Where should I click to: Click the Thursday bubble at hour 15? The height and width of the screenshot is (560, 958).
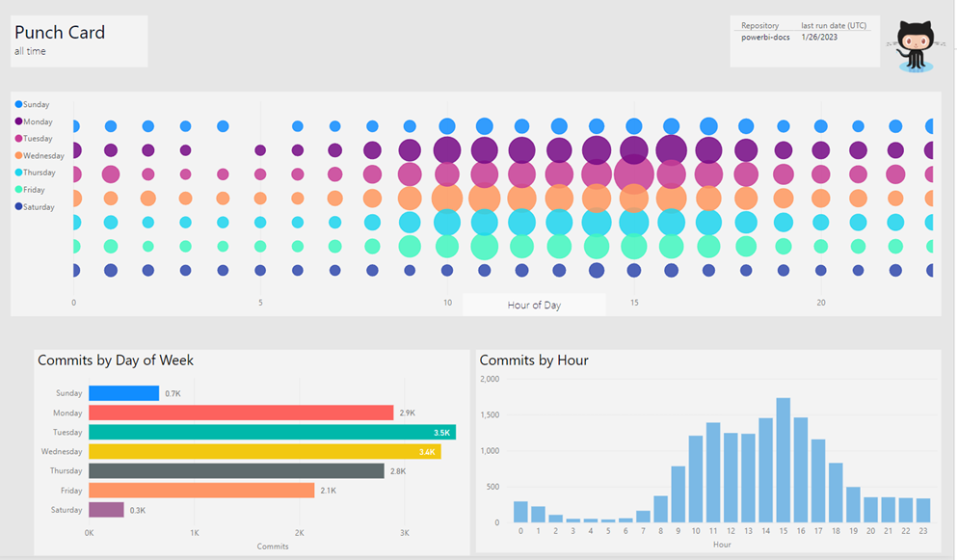pos(634,223)
